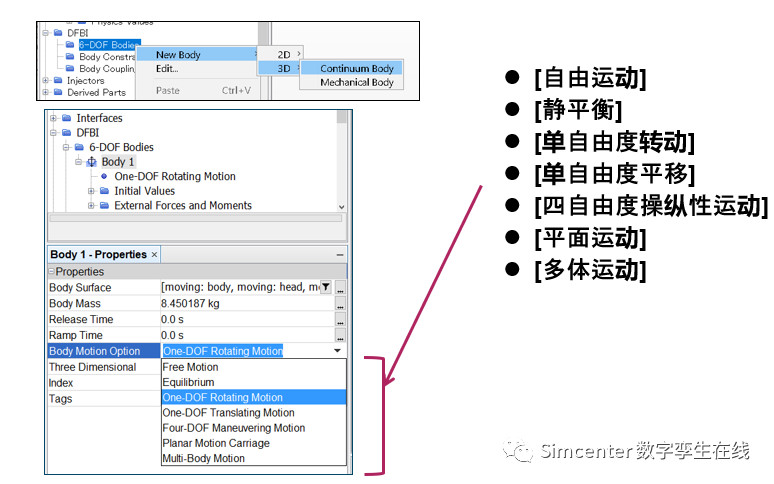This screenshot has width=774, height=484.
Task: Click the Interfaces folder icon
Action: click(x=67, y=118)
